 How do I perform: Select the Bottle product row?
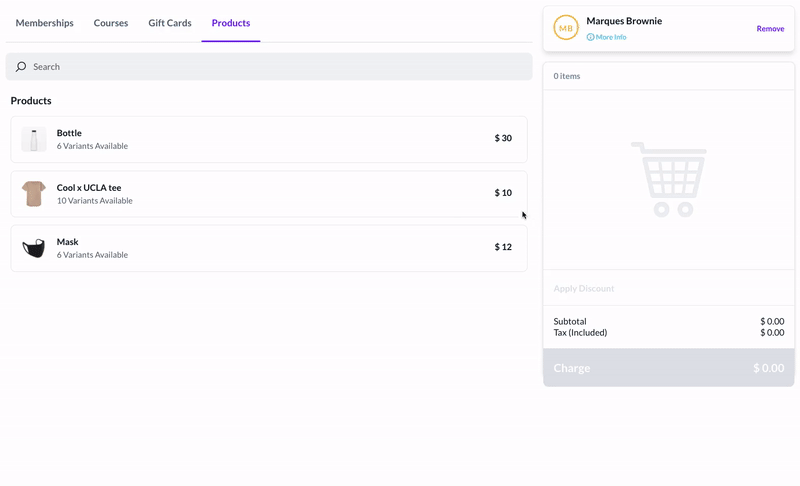tap(269, 139)
